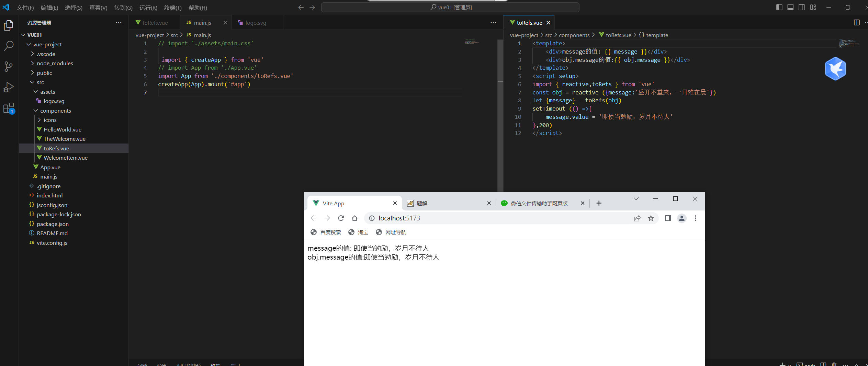This screenshot has width=868, height=366.
Task: Switch to toRefs.vue tab in left group
Action: [155, 23]
